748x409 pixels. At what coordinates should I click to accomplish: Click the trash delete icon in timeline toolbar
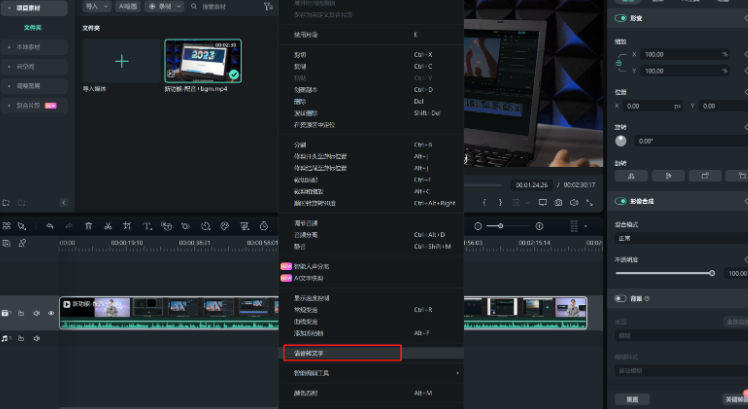[89, 226]
